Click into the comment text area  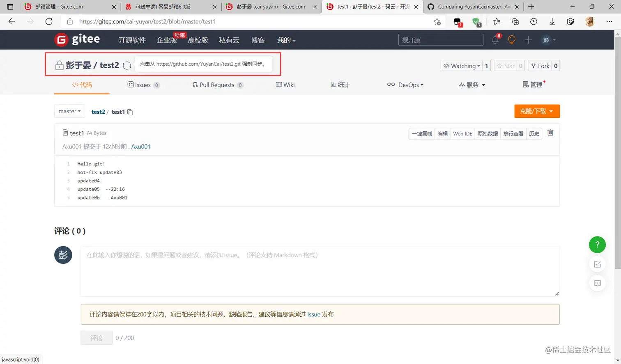(x=320, y=271)
